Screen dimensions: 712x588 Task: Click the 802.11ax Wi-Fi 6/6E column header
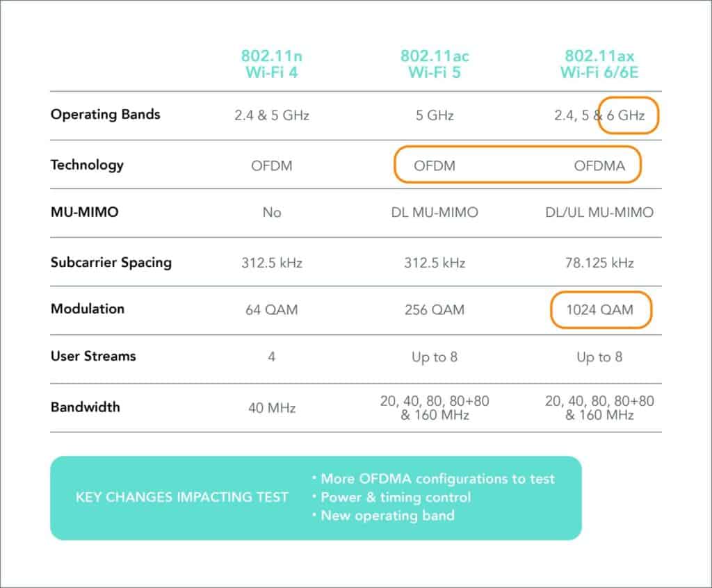tap(599, 64)
